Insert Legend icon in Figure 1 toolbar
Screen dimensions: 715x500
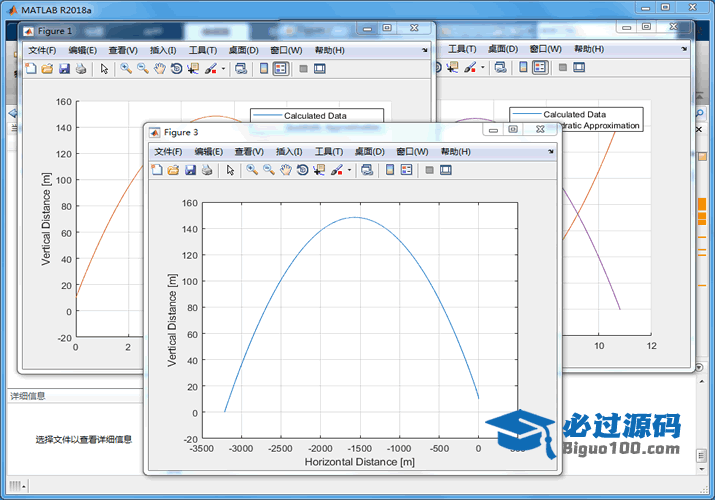(x=280, y=69)
